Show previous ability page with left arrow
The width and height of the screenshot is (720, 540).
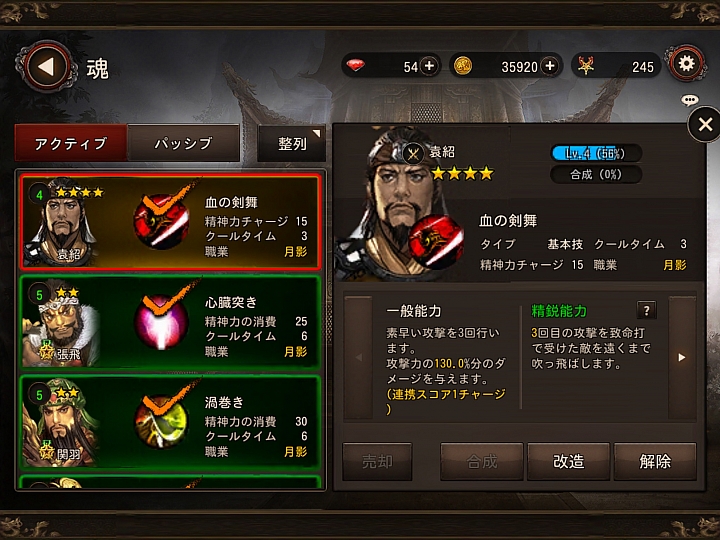(359, 357)
